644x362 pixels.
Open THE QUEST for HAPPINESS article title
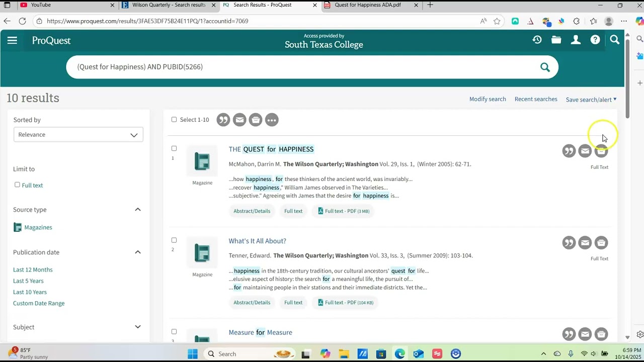click(x=271, y=149)
